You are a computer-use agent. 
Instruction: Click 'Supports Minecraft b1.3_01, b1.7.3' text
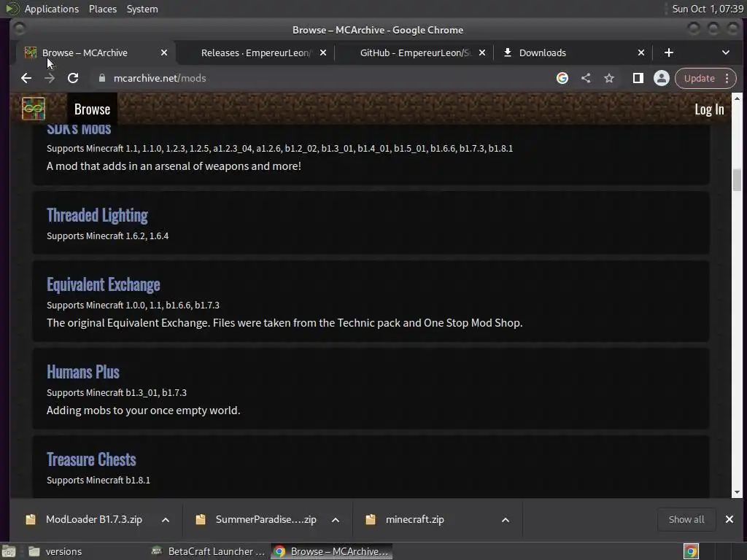click(x=117, y=393)
